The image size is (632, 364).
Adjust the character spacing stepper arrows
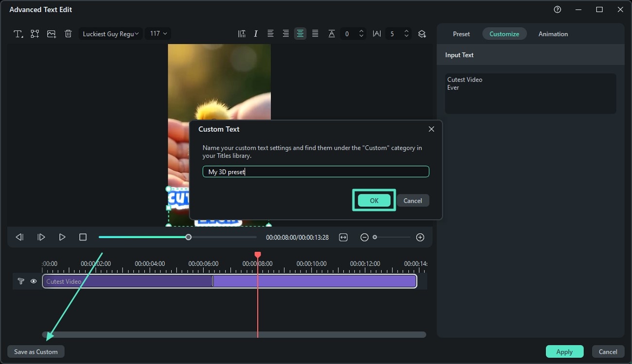[x=407, y=34]
